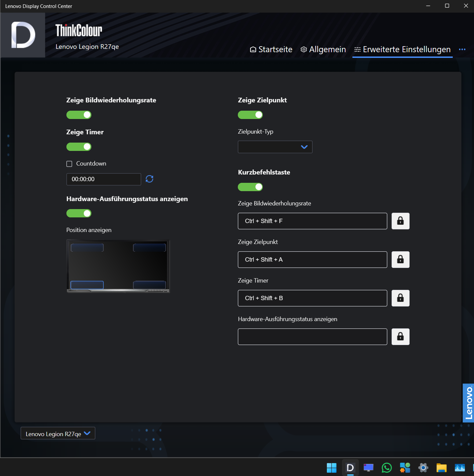Toggle the Zeige Zielpunkt switch

250,115
